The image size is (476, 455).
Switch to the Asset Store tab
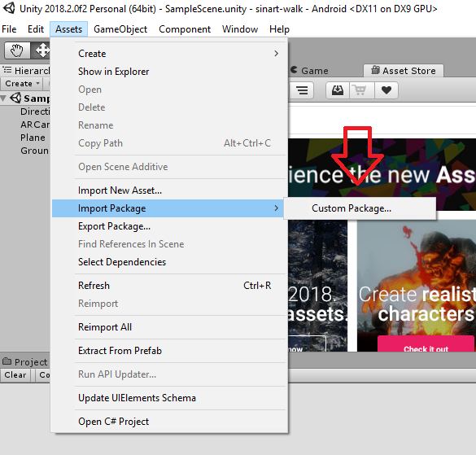click(404, 71)
